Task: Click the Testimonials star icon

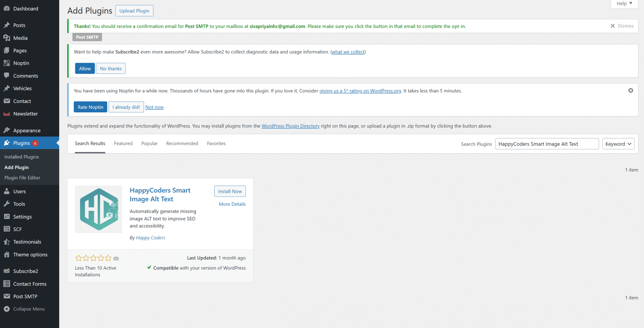Action: pyautogui.click(x=7, y=242)
